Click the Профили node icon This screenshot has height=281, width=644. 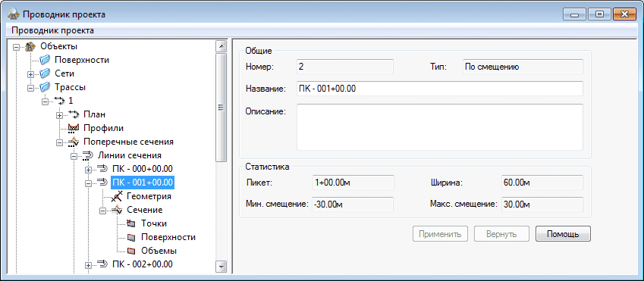tap(74, 129)
